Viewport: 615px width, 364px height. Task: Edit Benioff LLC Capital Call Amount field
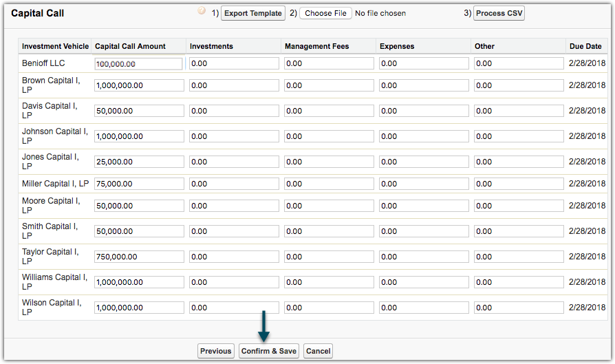pos(139,64)
